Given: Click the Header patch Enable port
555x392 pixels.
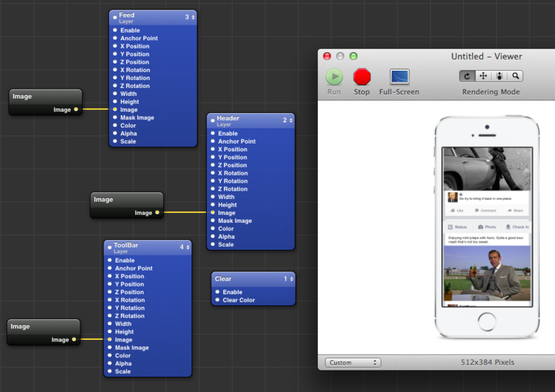Looking at the screenshot, I should click(x=213, y=133).
